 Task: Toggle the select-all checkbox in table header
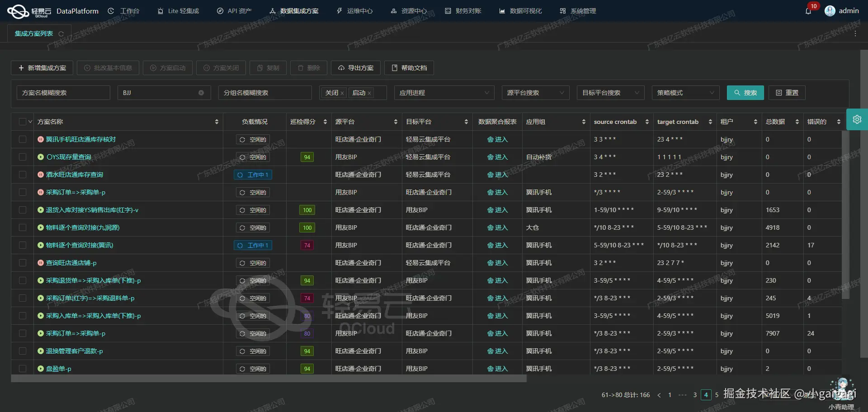(23, 121)
